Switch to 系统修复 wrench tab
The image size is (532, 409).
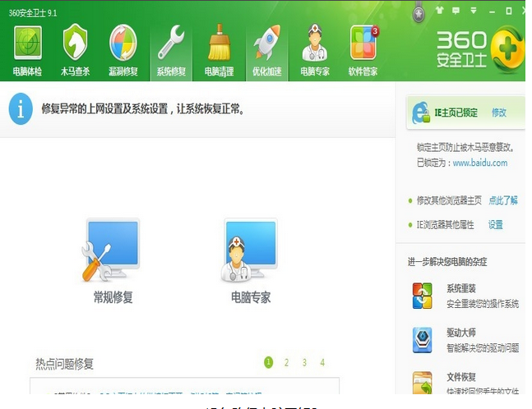[171, 51]
